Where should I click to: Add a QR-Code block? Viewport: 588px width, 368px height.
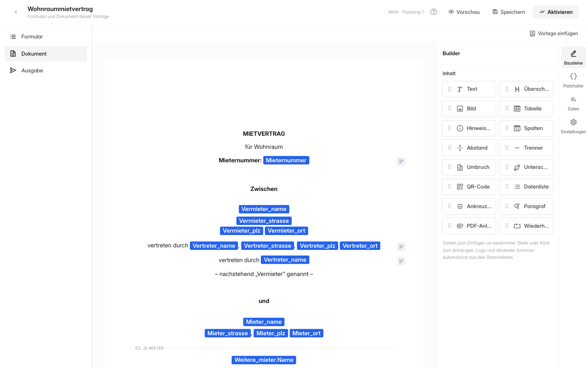pos(469,187)
